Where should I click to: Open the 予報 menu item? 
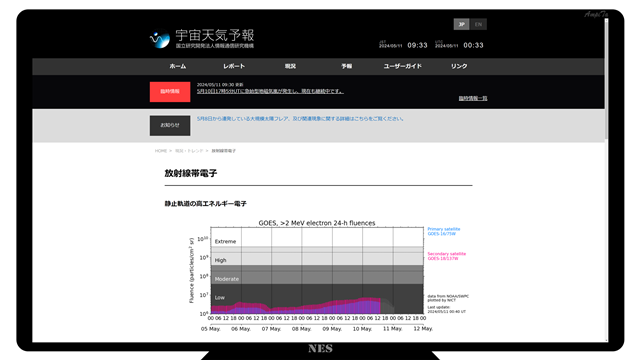(347, 66)
